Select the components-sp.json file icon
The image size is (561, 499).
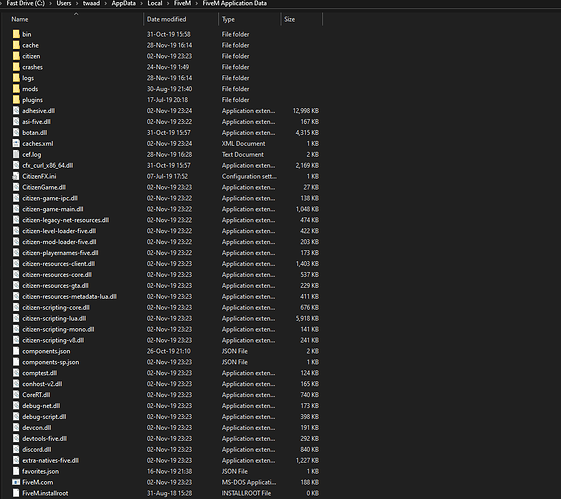click(16, 362)
